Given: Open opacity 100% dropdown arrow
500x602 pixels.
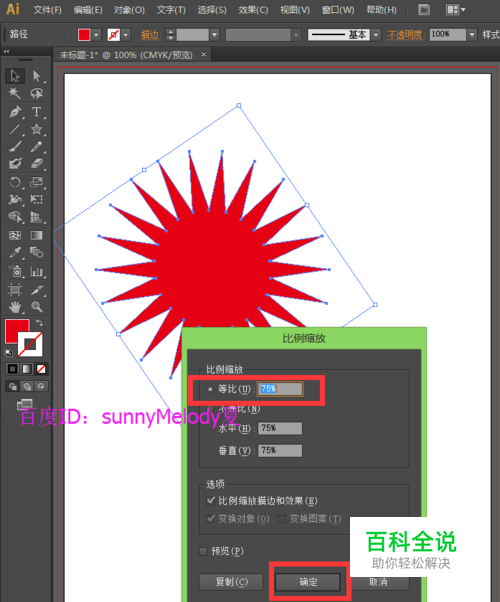Looking at the screenshot, I should 472,35.
